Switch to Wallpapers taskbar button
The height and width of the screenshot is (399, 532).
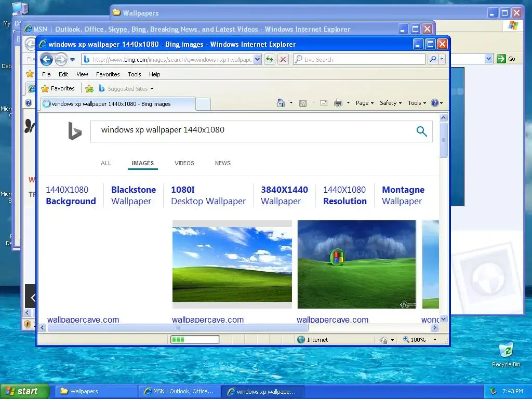pyautogui.click(x=96, y=392)
